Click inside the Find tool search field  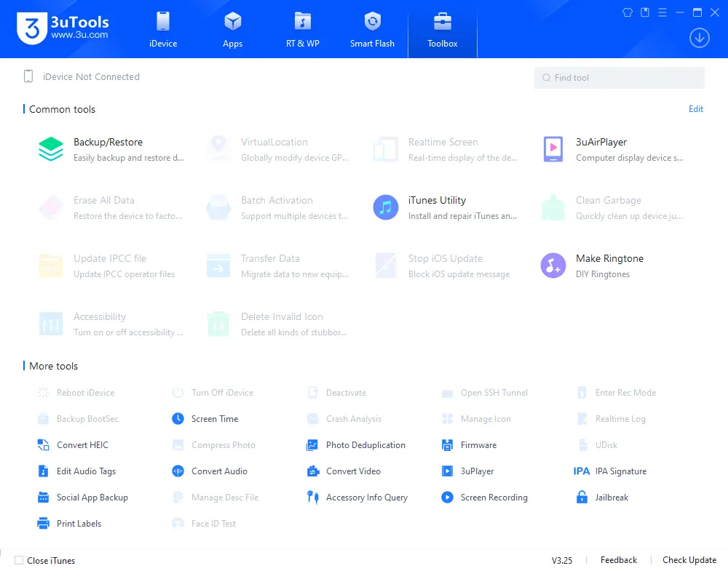pyautogui.click(x=619, y=77)
